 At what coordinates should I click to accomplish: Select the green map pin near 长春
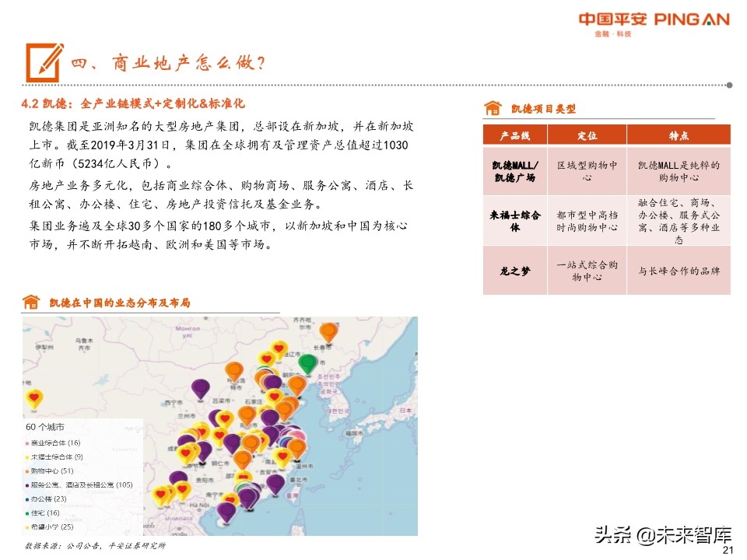[x=308, y=364]
